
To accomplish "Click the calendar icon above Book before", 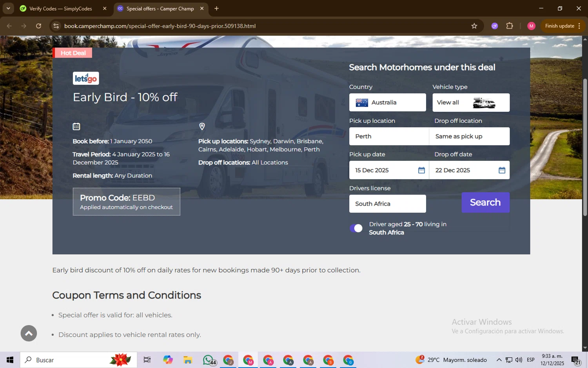I will (76, 126).
